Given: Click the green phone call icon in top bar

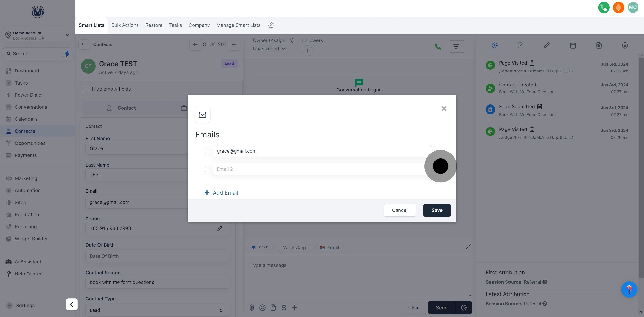Looking at the screenshot, I should (604, 8).
